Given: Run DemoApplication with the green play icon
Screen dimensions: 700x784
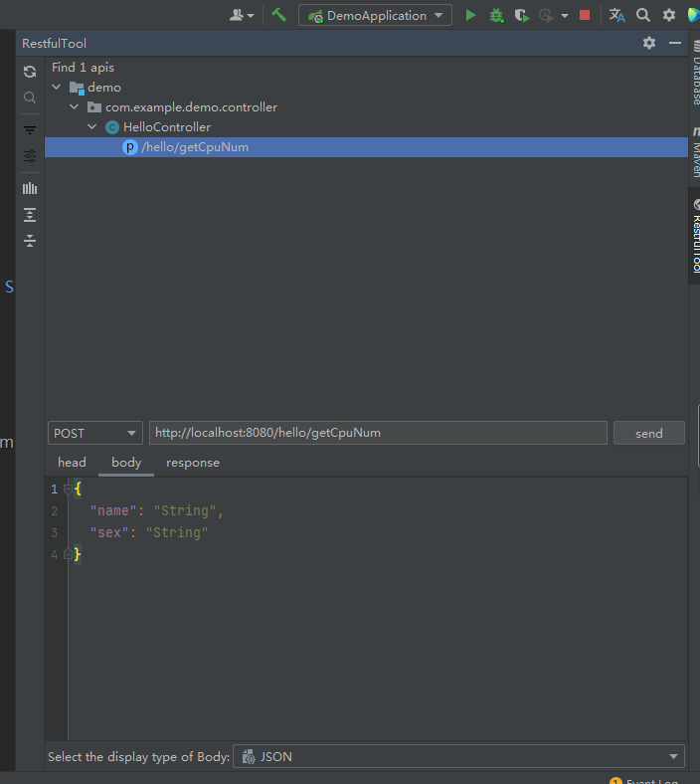Looking at the screenshot, I should coord(470,15).
